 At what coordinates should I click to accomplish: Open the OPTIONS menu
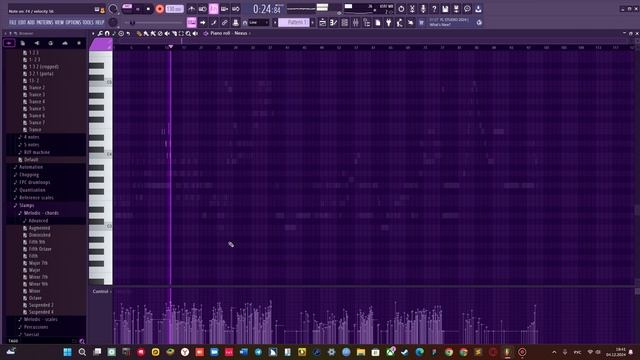73,22
